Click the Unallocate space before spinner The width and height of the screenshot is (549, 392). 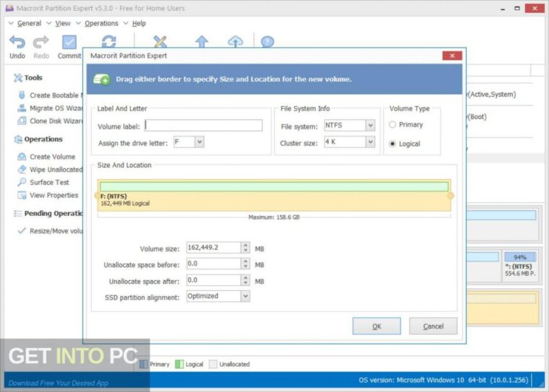point(246,263)
